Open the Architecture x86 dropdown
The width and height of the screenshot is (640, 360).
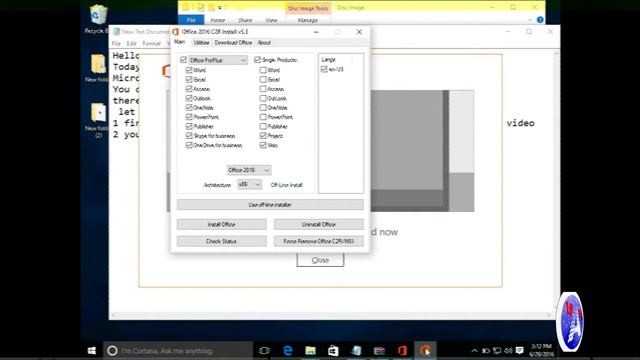249,184
